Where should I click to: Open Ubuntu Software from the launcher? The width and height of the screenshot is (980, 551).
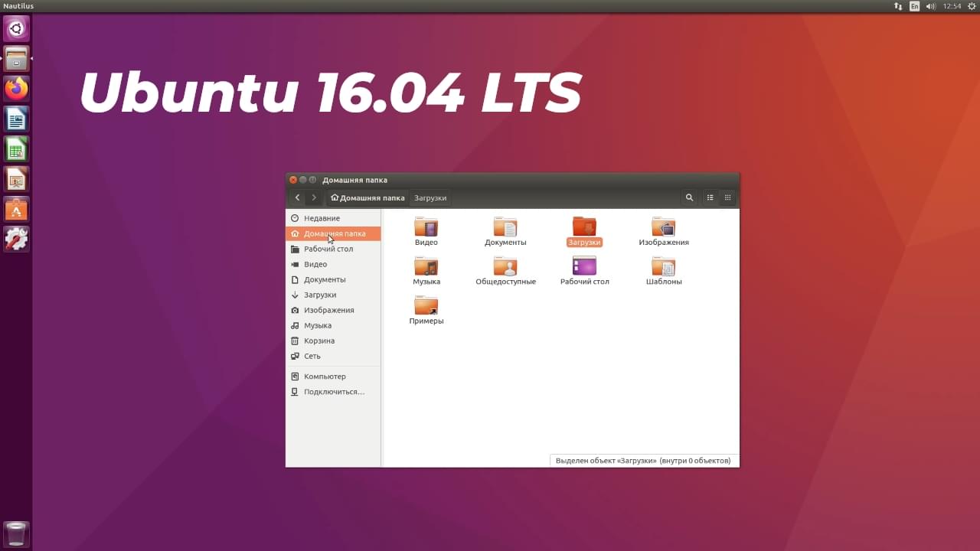(16, 209)
